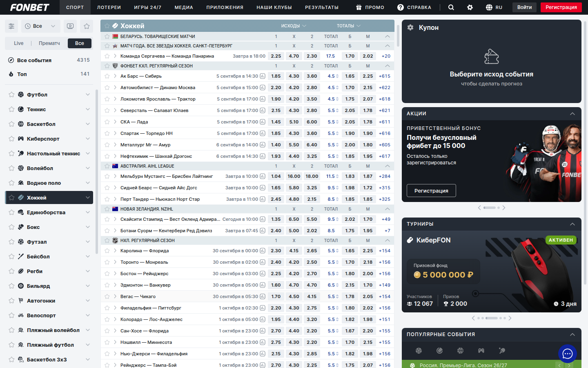The image size is (588, 368).
Task: Open the Все time filter dropdown
Action: [41, 26]
